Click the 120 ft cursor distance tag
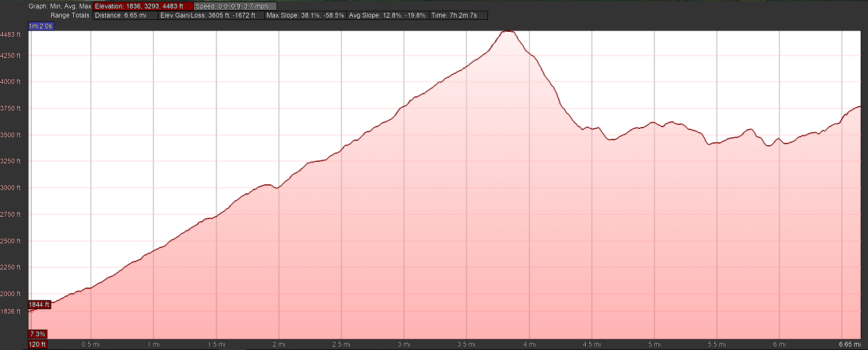 coord(37,344)
